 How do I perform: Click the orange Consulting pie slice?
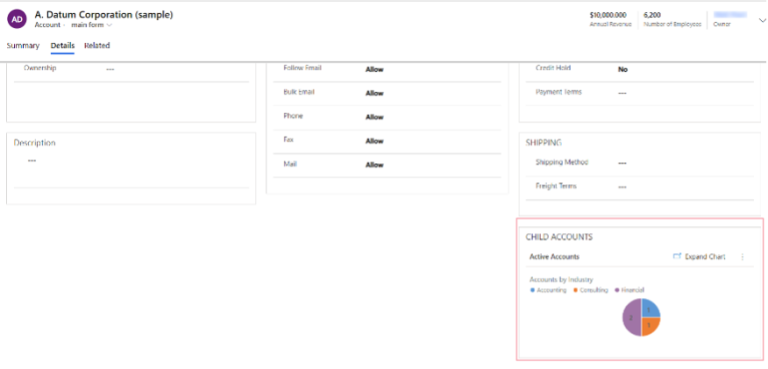click(650, 326)
